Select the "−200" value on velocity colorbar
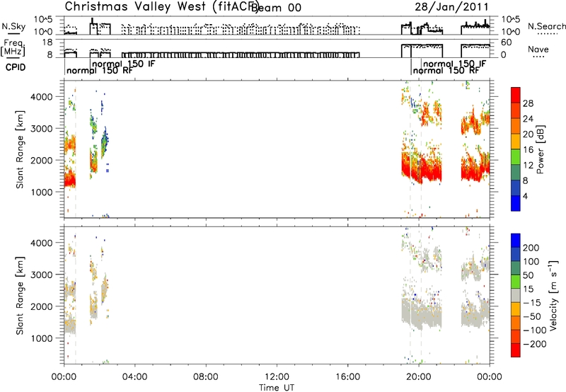566x392 pixels. click(x=535, y=344)
